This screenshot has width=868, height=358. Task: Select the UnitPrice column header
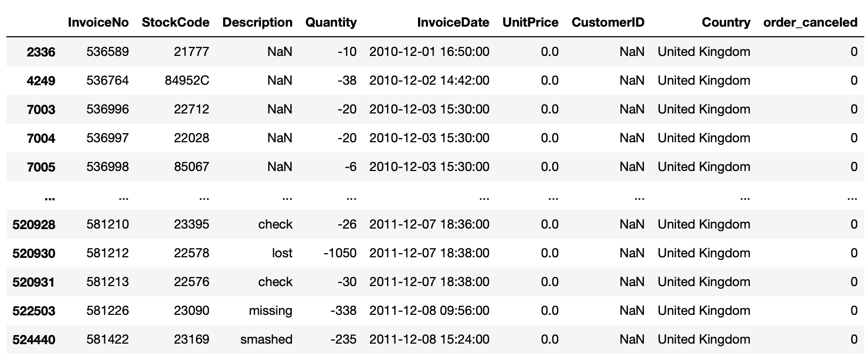531,22
